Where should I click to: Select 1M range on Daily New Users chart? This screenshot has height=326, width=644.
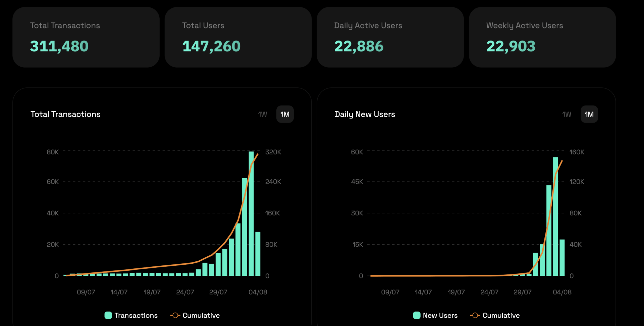click(x=589, y=114)
